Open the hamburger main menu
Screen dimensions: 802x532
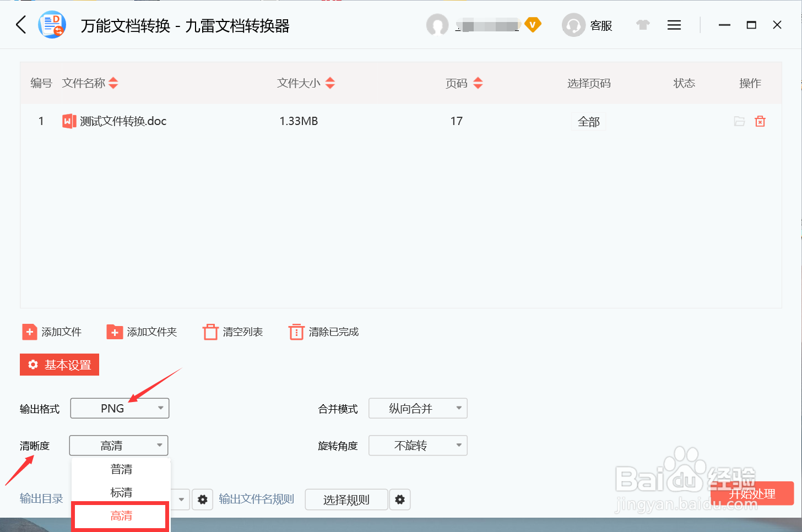(x=674, y=25)
